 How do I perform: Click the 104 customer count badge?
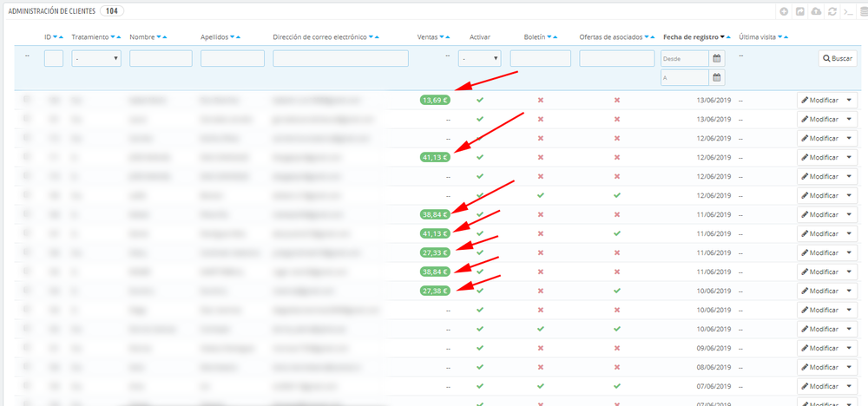pyautogui.click(x=112, y=11)
